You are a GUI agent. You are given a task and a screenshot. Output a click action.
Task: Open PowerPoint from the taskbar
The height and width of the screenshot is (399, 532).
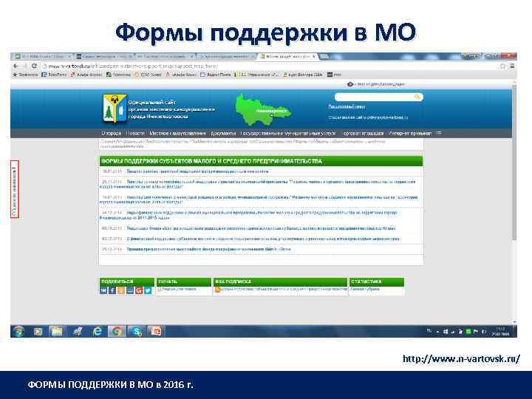tap(156, 331)
